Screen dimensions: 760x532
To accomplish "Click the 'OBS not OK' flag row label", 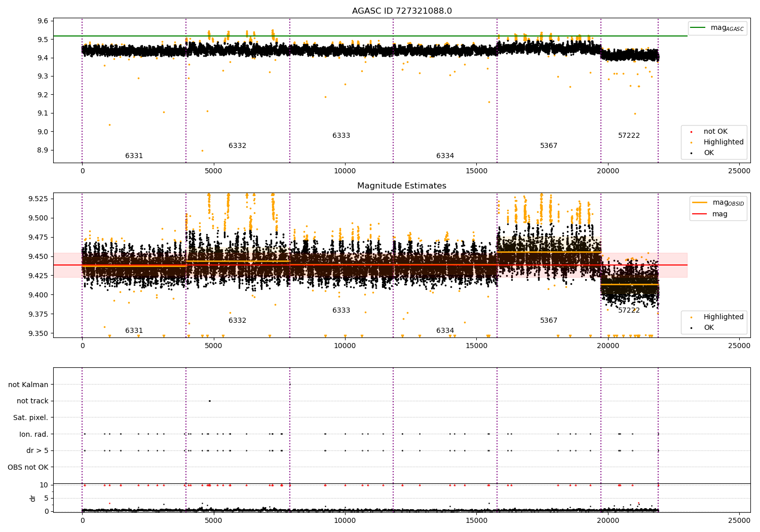I will pos(28,468).
